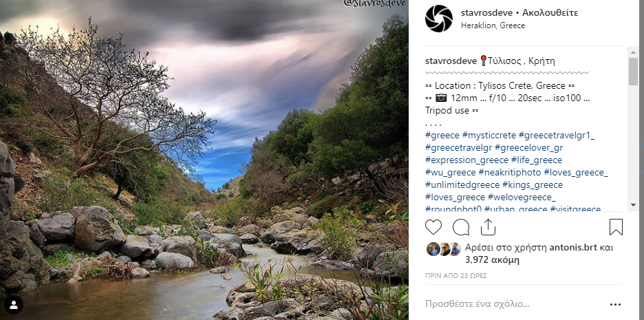Image resolution: width=644 pixels, height=320 pixels.
Task: Click the comment input field
Action: click(x=509, y=304)
